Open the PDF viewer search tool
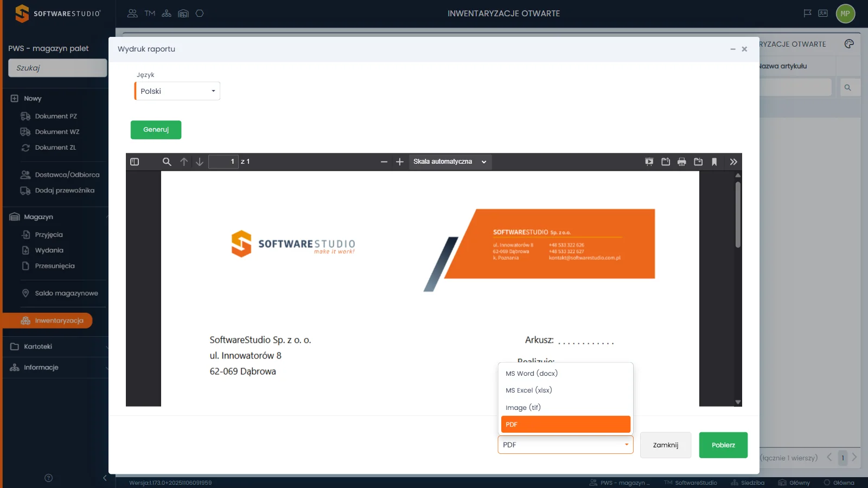This screenshot has width=868, height=488. coord(167,162)
